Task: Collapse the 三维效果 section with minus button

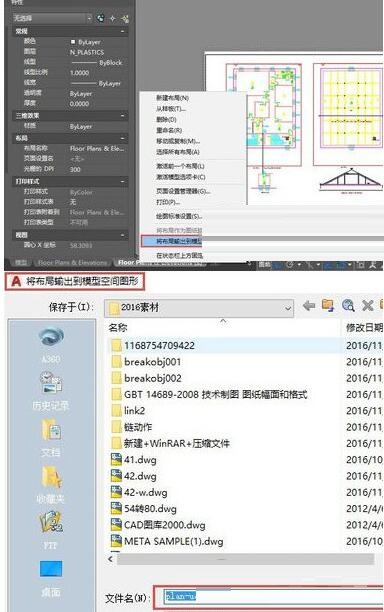Action: (123, 116)
